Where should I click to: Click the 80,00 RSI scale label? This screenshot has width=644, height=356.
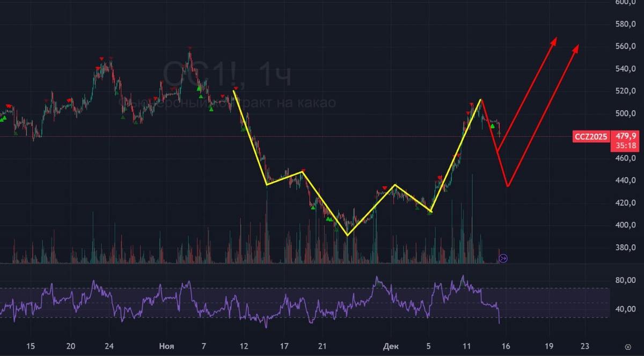coord(625,280)
